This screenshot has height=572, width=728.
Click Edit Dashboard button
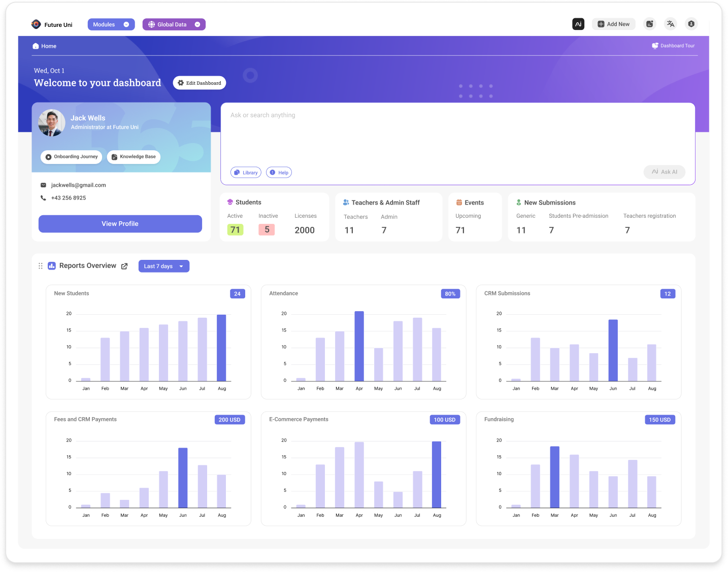(200, 83)
